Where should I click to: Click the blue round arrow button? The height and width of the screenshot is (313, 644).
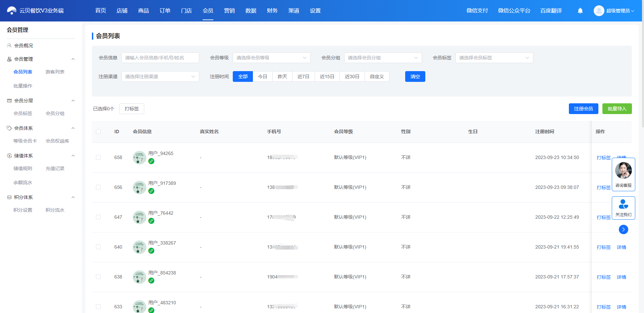(x=623, y=229)
